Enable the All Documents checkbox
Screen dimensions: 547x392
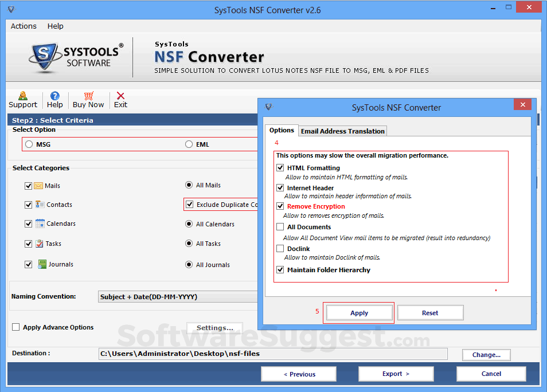(x=280, y=227)
